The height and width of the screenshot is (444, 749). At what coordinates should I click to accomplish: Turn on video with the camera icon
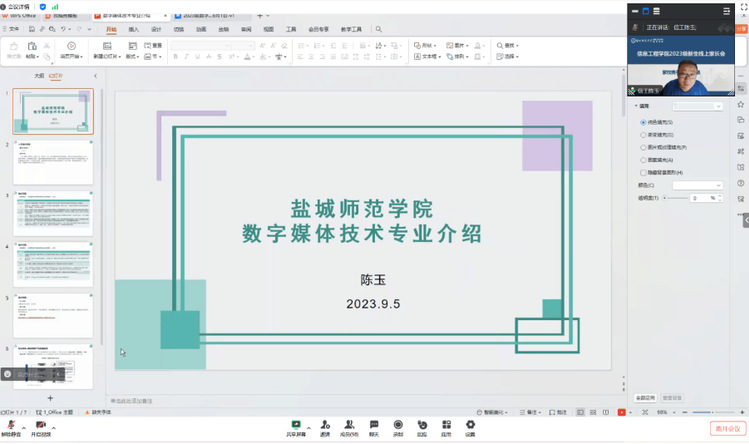[40, 425]
